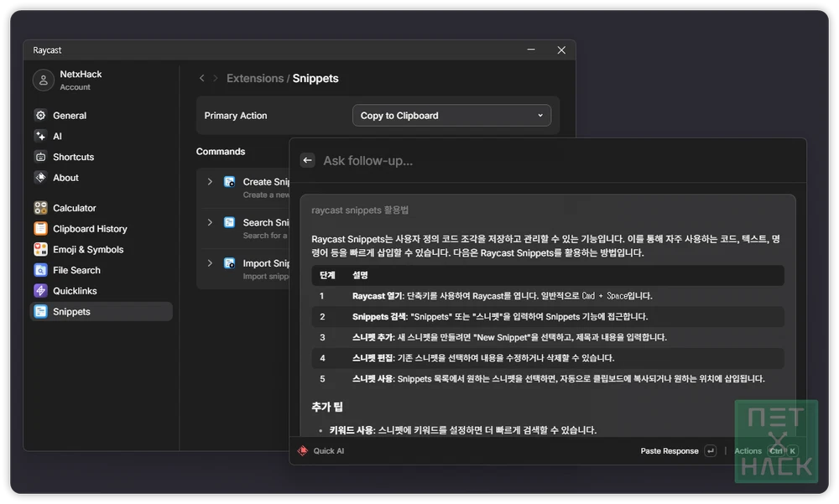Click the General gear icon in sidebar
The image size is (839, 504).
(40, 115)
